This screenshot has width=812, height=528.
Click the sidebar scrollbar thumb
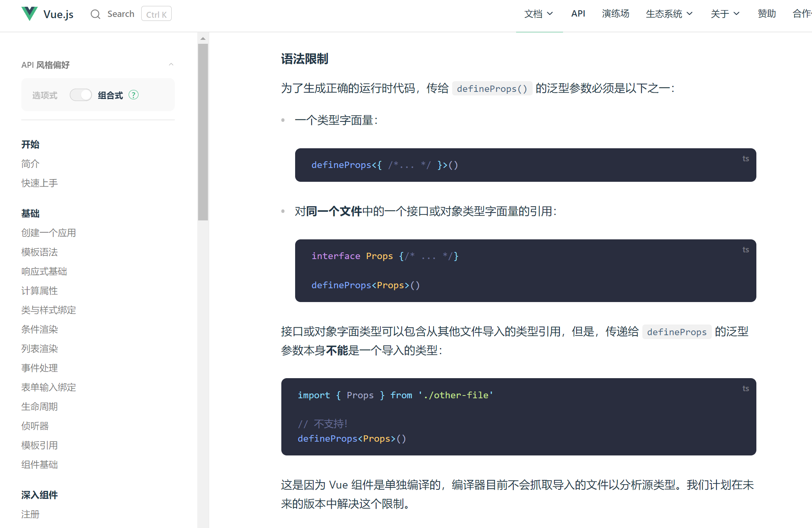click(203, 132)
